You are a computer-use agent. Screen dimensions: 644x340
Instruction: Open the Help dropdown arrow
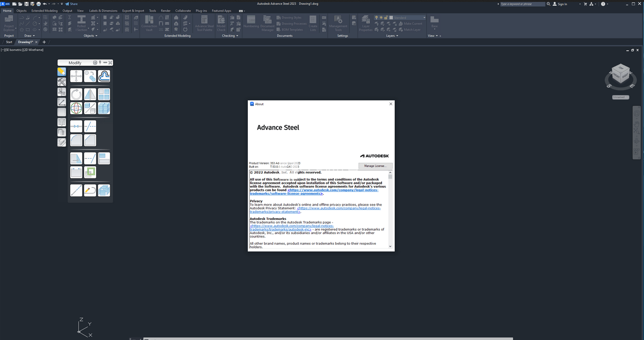(608, 4)
